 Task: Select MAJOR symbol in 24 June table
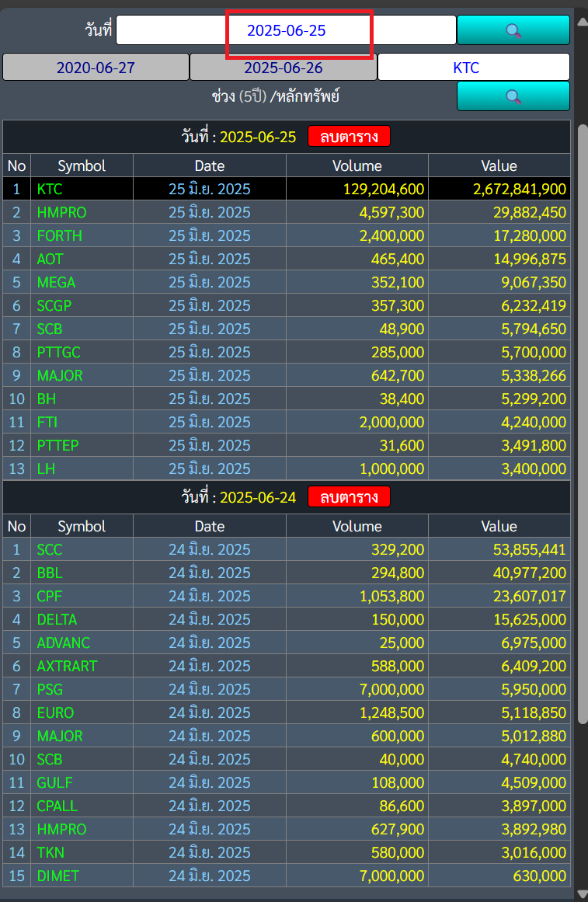[x=60, y=736]
